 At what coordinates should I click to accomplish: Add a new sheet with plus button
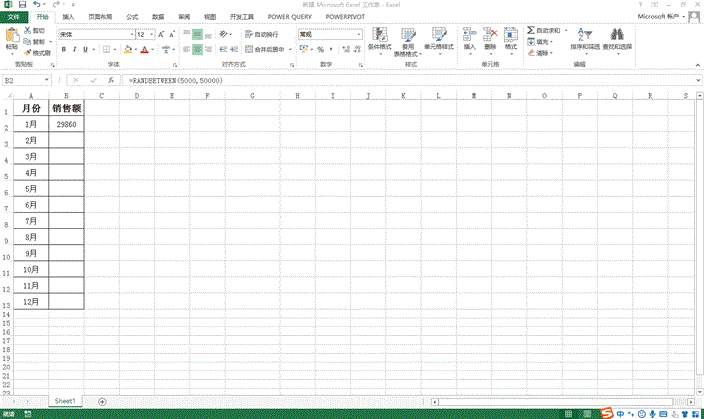(102, 401)
